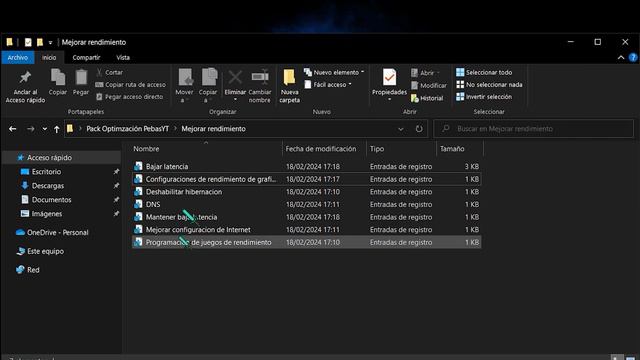This screenshot has height=360, width=640.
Task: Select Cortar scissors option
Action: (109, 72)
